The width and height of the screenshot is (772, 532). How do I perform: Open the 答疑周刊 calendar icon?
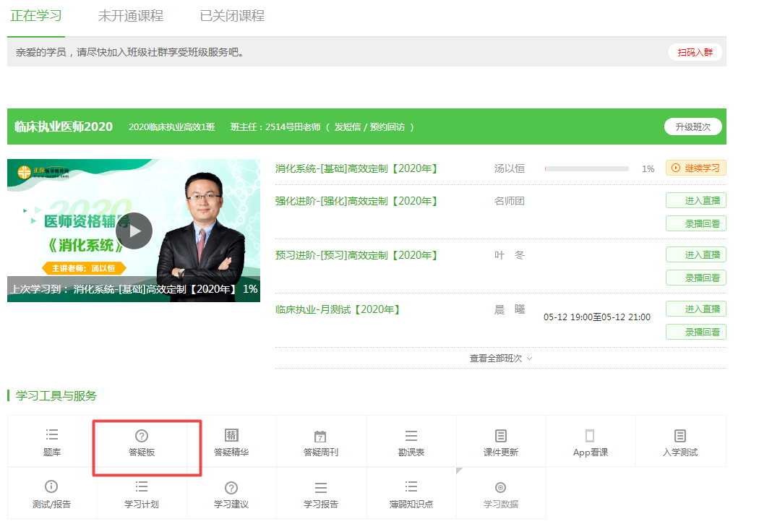(321, 437)
